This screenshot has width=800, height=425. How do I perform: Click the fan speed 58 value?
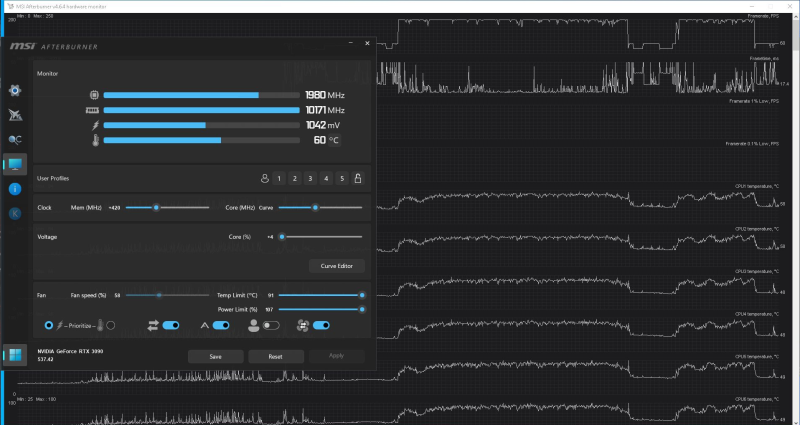(x=117, y=295)
